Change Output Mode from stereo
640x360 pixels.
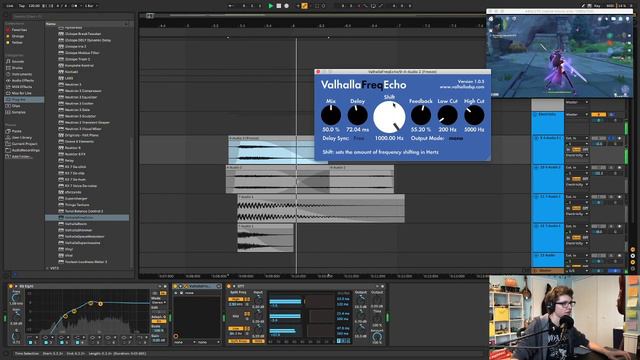tap(456, 138)
